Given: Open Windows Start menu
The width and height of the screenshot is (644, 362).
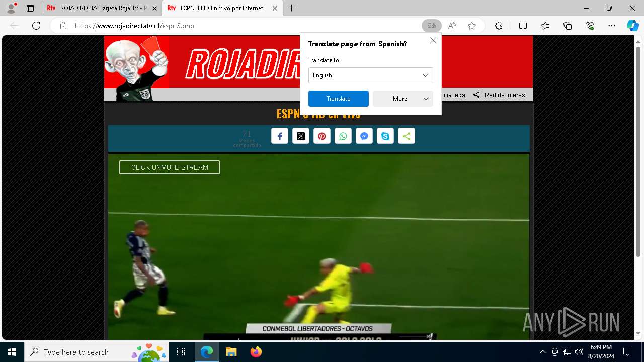Looking at the screenshot, I should [12, 352].
